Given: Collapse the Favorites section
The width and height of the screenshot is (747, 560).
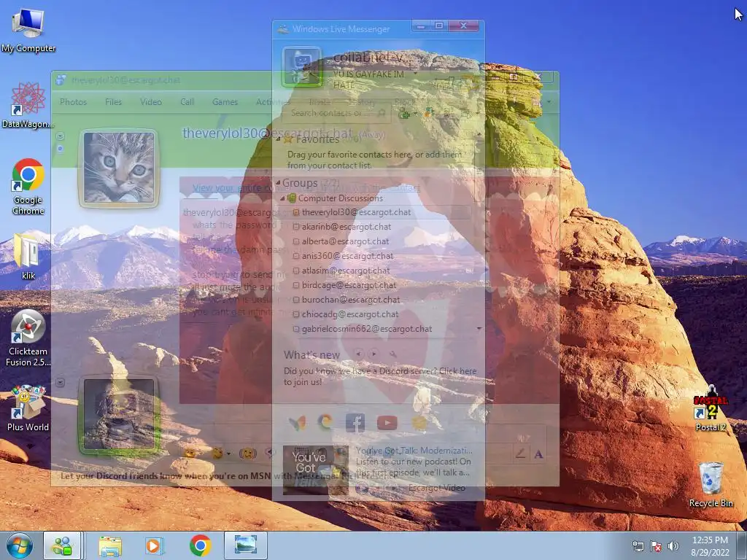Looking at the screenshot, I should pyautogui.click(x=278, y=139).
